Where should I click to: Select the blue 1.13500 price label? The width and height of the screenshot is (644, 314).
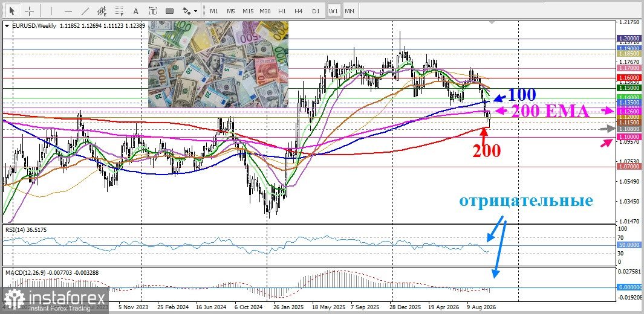coord(628,103)
